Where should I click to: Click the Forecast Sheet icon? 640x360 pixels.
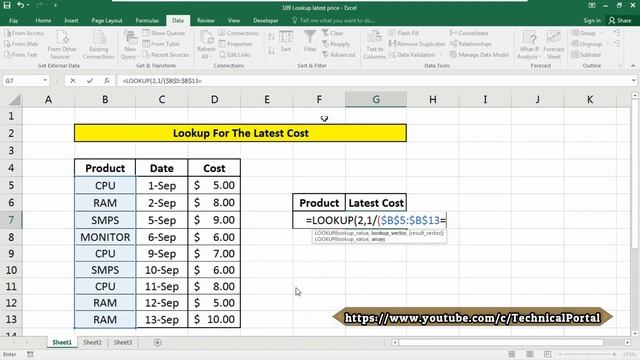(x=553, y=45)
